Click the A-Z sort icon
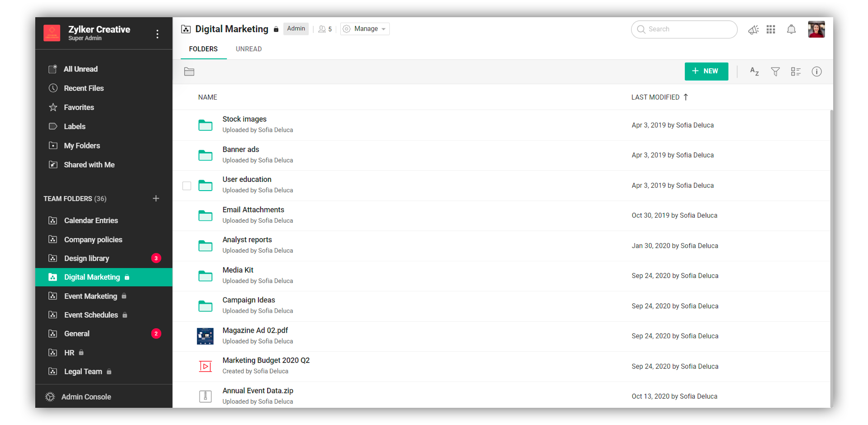The image size is (868, 425). point(754,72)
